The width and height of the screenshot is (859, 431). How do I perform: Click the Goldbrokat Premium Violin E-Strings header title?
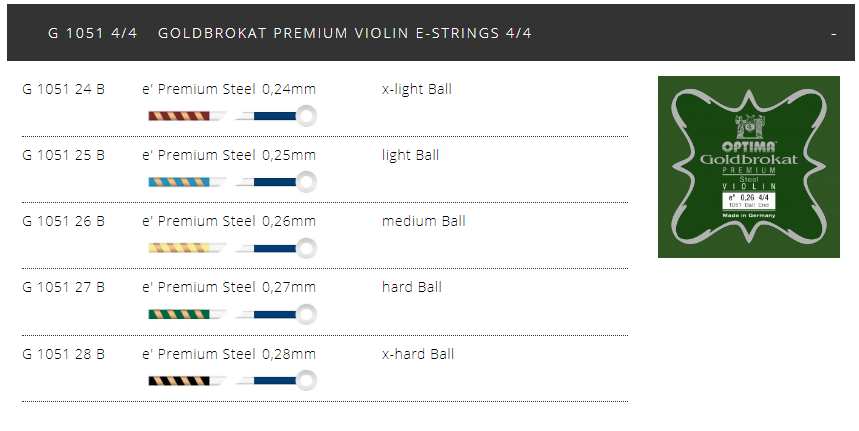(x=345, y=33)
